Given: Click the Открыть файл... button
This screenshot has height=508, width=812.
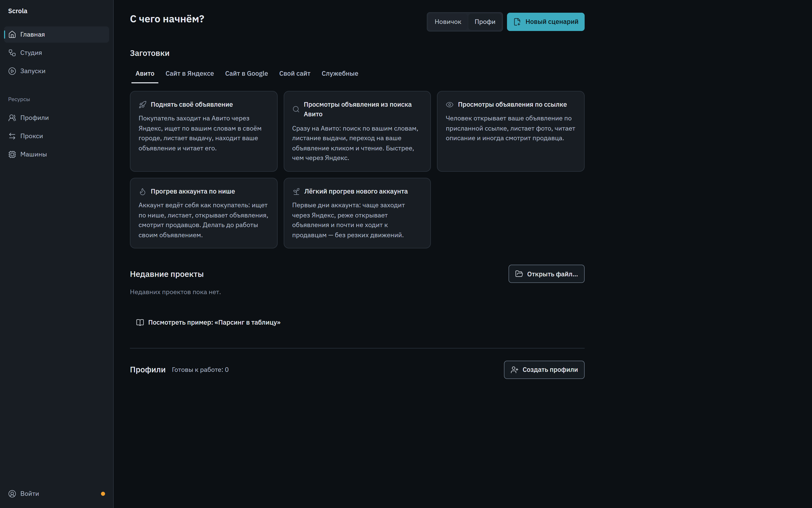Looking at the screenshot, I should tap(546, 274).
